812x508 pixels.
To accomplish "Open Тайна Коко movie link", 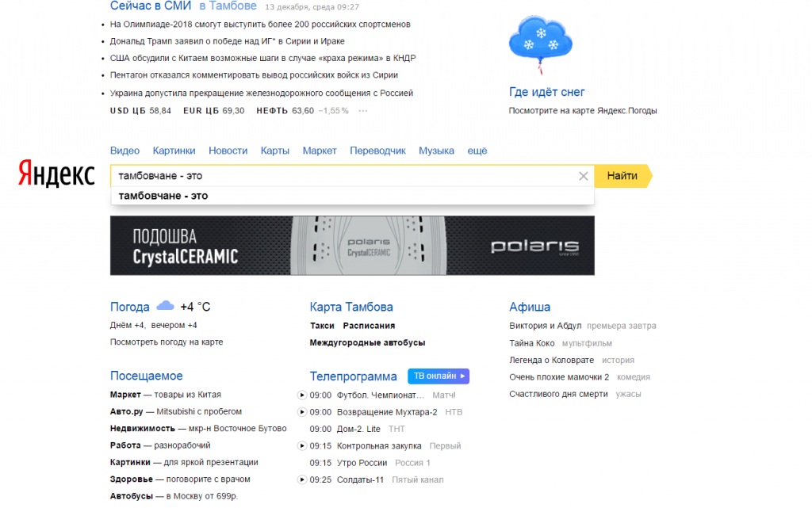I will pos(532,343).
